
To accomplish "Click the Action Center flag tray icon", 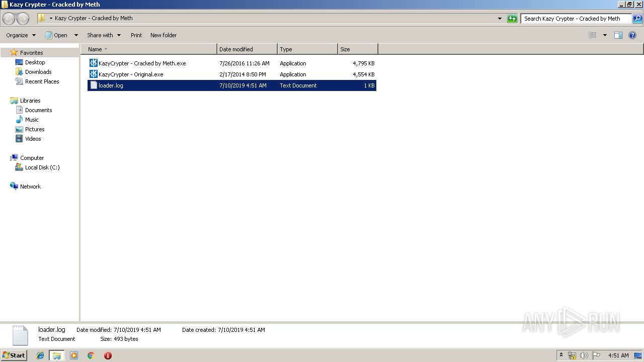I will [x=596, y=355].
